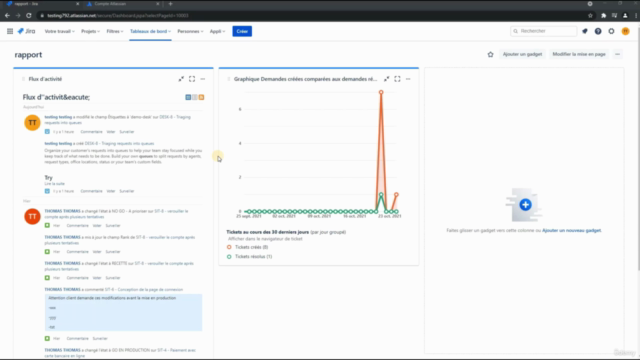The height and width of the screenshot is (360, 640).
Task: Open the help question mark icon
Action: [x=598, y=31]
